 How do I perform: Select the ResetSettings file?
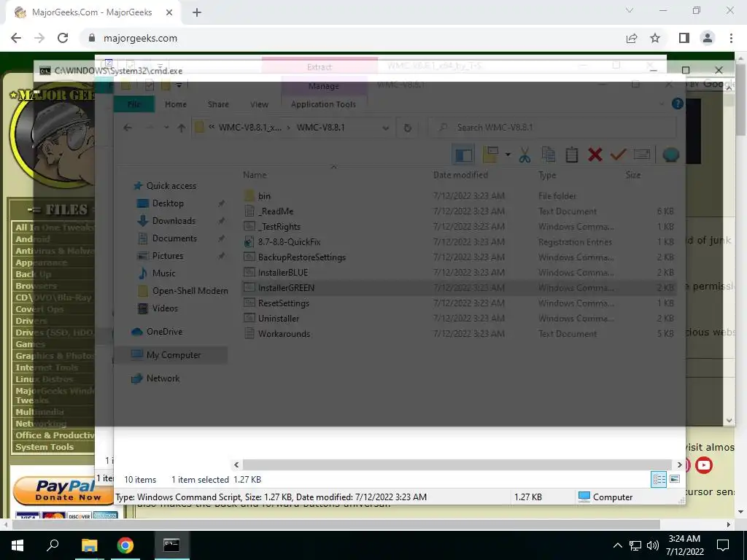pos(284,303)
